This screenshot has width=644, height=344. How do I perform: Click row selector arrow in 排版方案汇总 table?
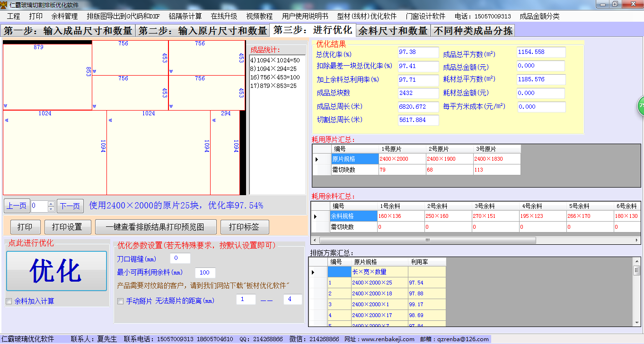[313, 272]
